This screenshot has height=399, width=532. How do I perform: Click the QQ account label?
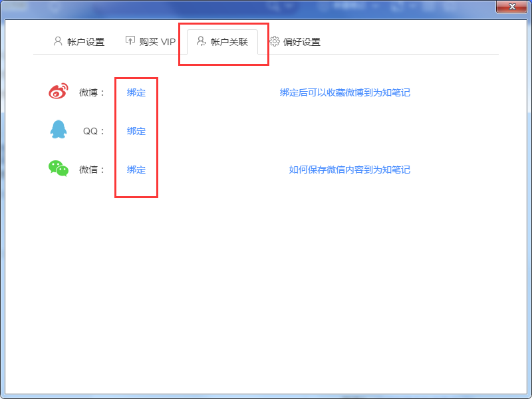point(91,130)
